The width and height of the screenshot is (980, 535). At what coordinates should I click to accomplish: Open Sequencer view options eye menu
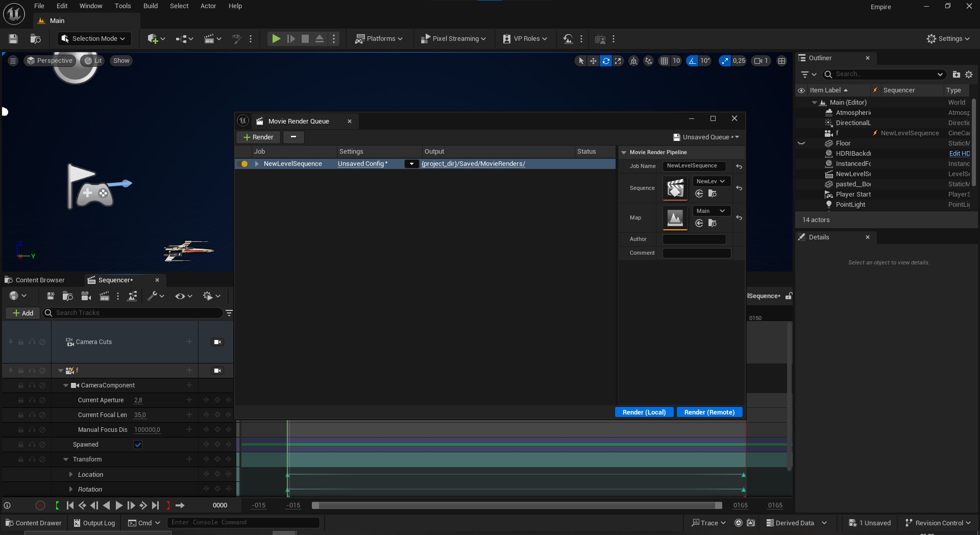tap(183, 296)
